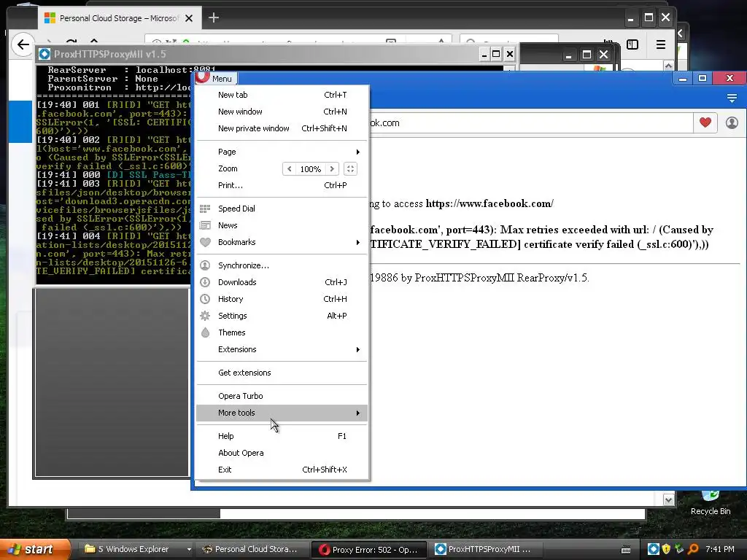Open Speed Dial grid icon entry
The width and height of the screenshot is (747, 560).
point(205,209)
